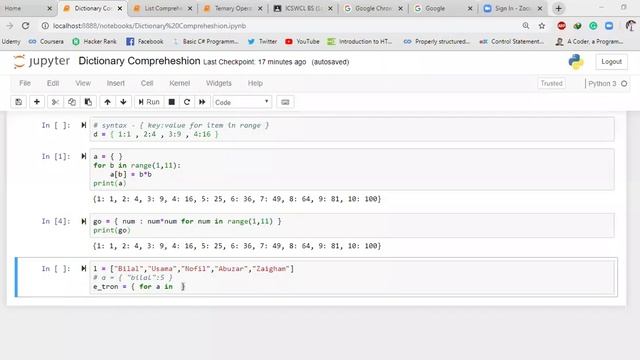640x360 pixels.
Task: Switch to the Ternary Operator browser tab
Action: pyautogui.click(x=233, y=8)
